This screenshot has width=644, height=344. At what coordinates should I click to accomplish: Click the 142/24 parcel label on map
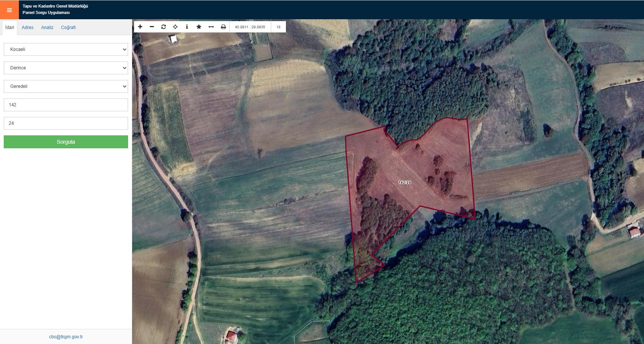click(x=405, y=183)
